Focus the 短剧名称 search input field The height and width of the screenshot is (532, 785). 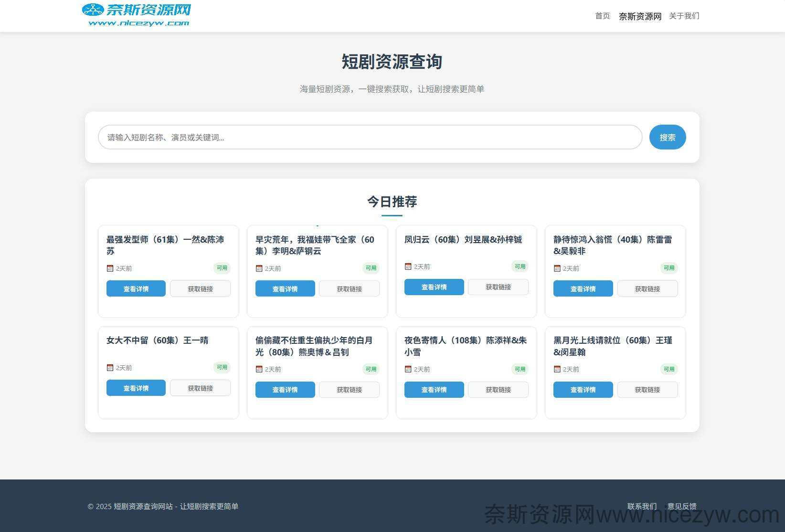point(370,137)
